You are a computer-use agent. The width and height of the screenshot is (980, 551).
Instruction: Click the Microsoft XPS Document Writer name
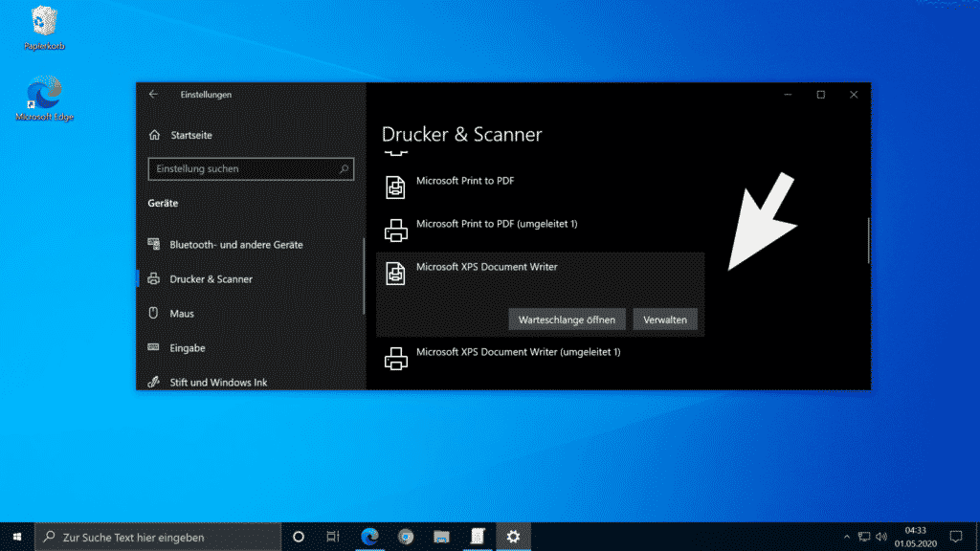click(487, 267)
